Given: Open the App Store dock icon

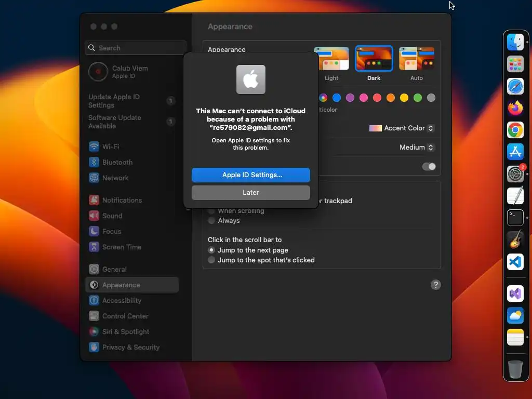Looking at the screenshot, I should click(x=515, y=152).
